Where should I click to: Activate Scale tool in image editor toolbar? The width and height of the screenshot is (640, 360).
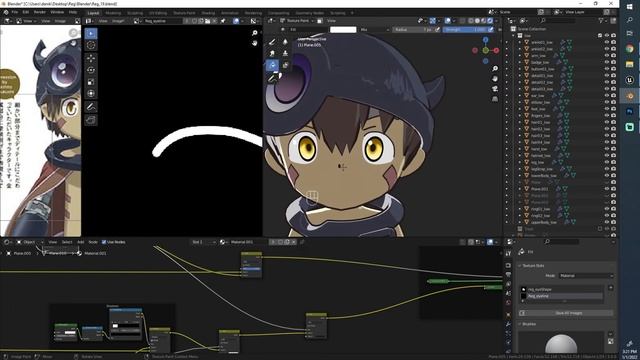[x=91, y=82]
